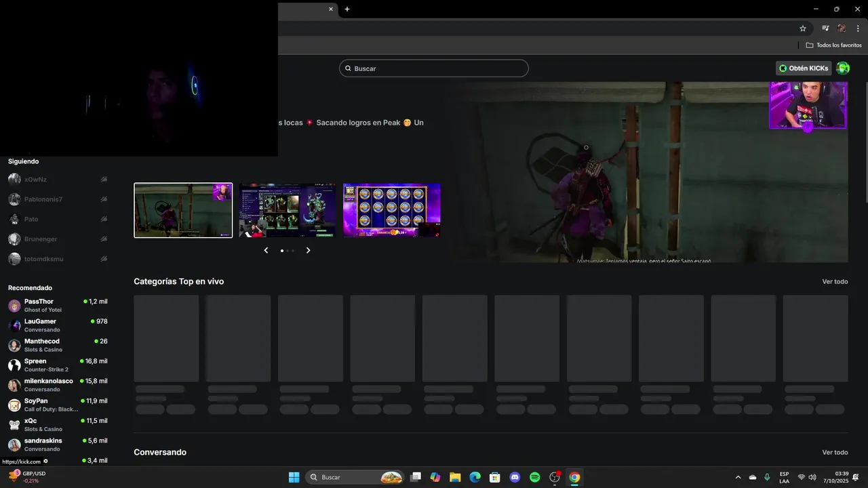Open recommended channel milenkanolasco
This screenshot has height=488, width=868.
click(58, 385)
